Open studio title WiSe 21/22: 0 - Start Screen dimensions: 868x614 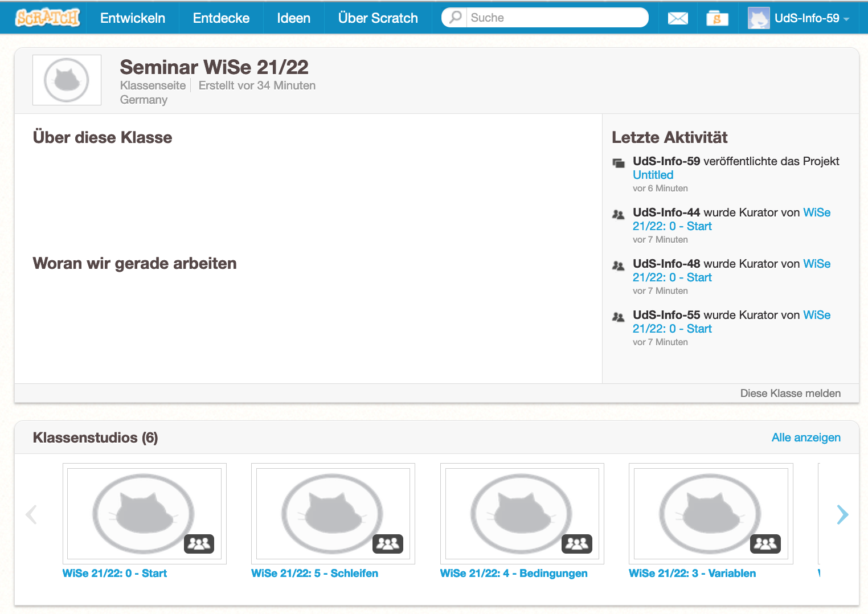[114, 574]
